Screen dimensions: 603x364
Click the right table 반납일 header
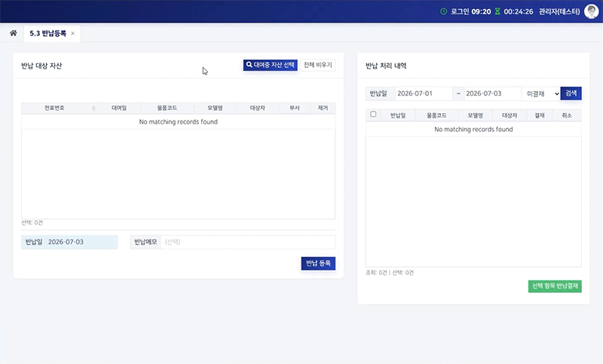point(398,115)
